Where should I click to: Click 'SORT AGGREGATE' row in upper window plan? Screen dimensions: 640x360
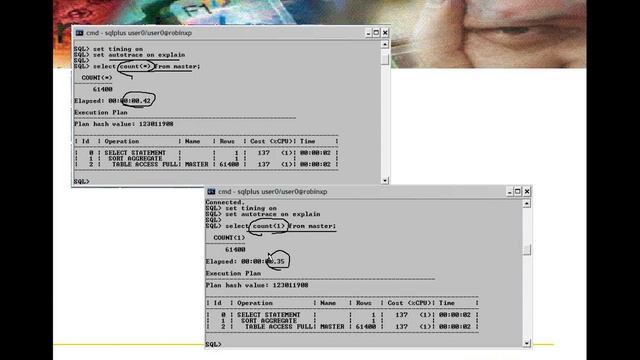(207, 158)
